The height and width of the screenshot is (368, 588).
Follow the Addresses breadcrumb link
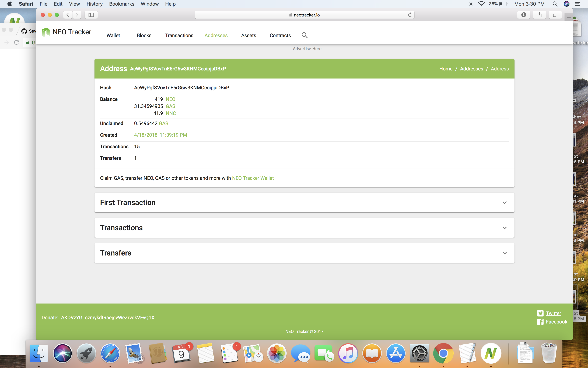click(x=472, y=69)
